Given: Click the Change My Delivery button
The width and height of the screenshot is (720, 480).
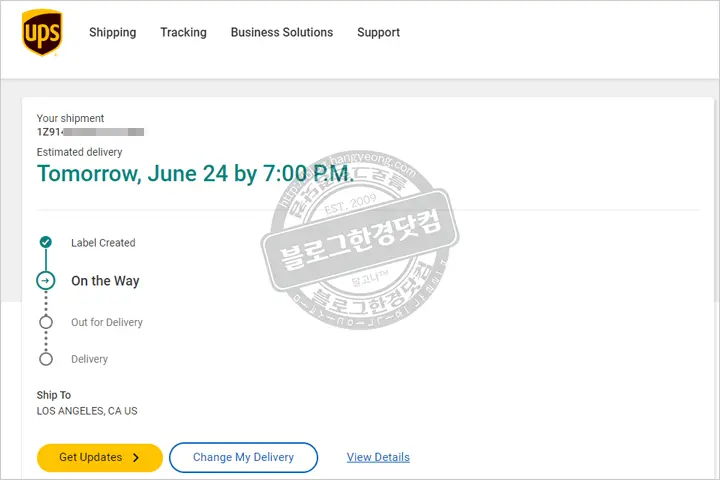Looking at the screenshot, I should 243,457.
